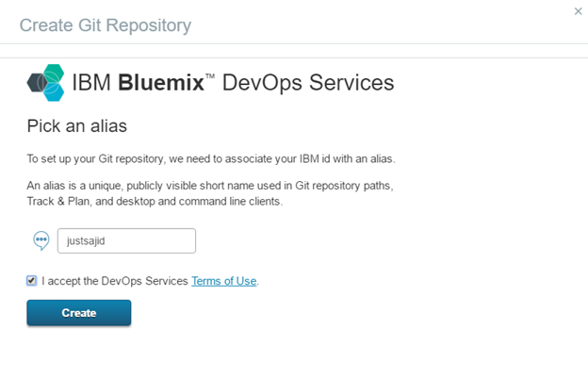Click the speech bubble alias icon
This screenshot has height=378, width=588.
[x=41, y=240]
